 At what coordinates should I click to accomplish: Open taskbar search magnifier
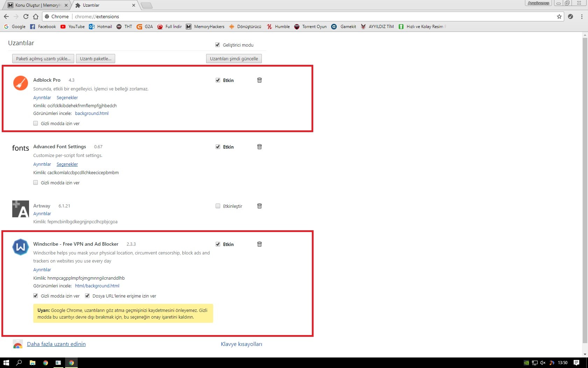pos(19,363)
